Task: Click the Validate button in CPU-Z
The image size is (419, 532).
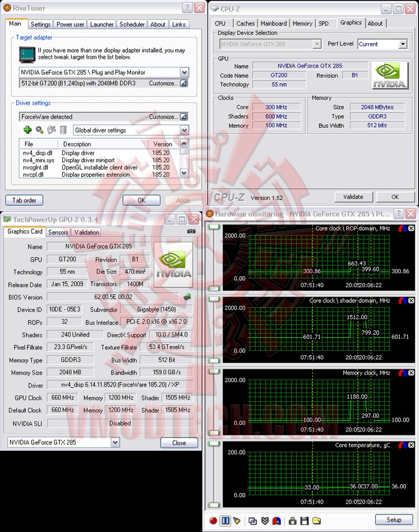Action: (x=353, y=197)
